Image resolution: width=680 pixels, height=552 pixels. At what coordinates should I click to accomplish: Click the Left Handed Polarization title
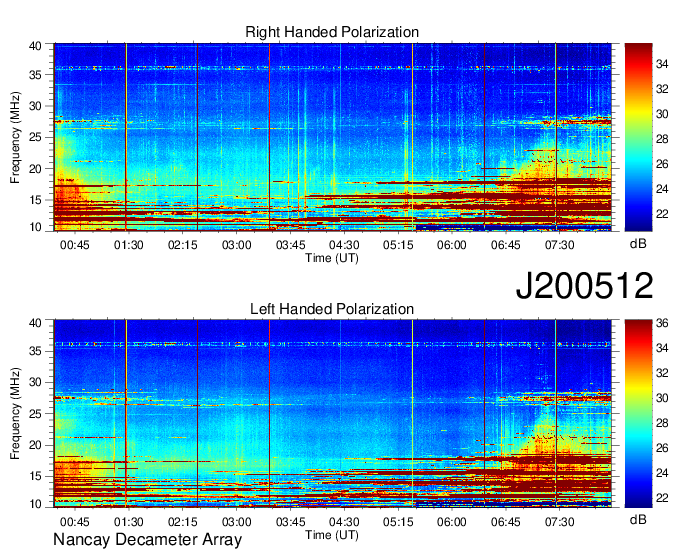pyautogui.click(x=332, y=309)
